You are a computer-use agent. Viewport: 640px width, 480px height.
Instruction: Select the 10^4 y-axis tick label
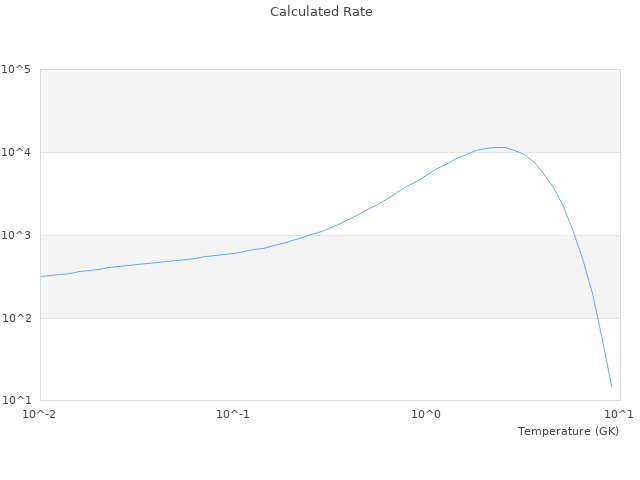[16, 152]
